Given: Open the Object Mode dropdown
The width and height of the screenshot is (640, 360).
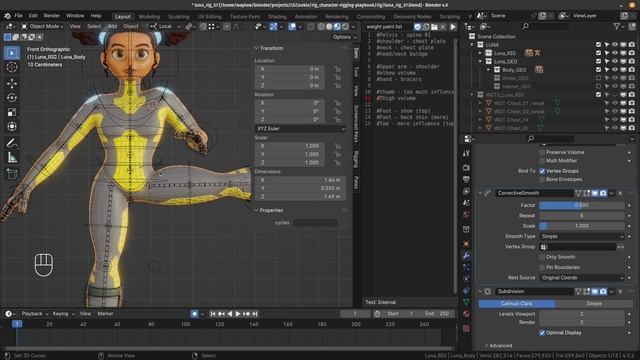Looking at the screenshot, I should [x=42, y=27].
